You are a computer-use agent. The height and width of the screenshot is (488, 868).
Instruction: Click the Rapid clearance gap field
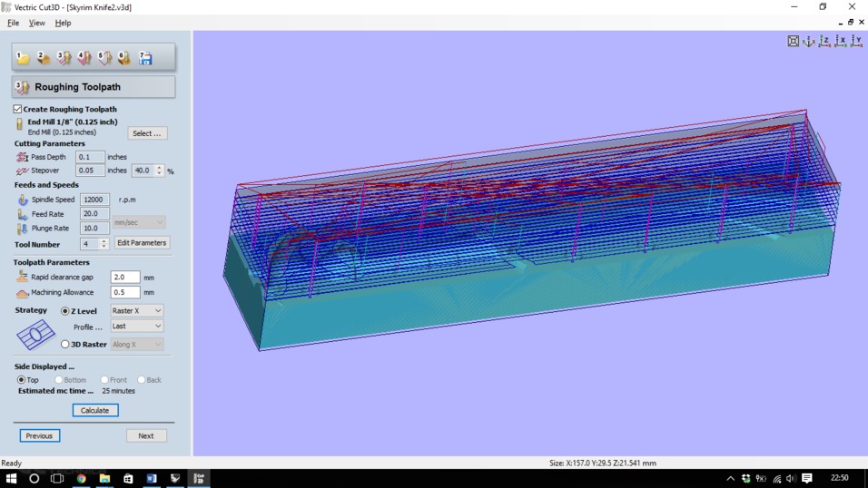(x=124, y=278)
